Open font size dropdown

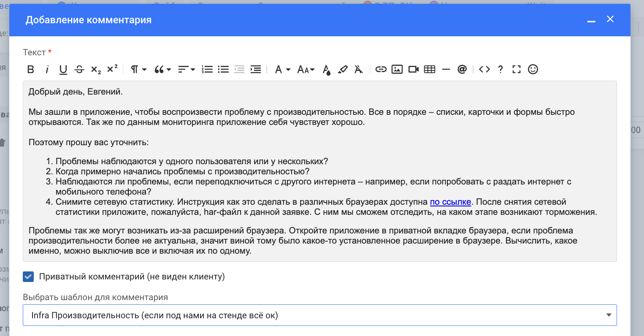[x=306, y=69]
